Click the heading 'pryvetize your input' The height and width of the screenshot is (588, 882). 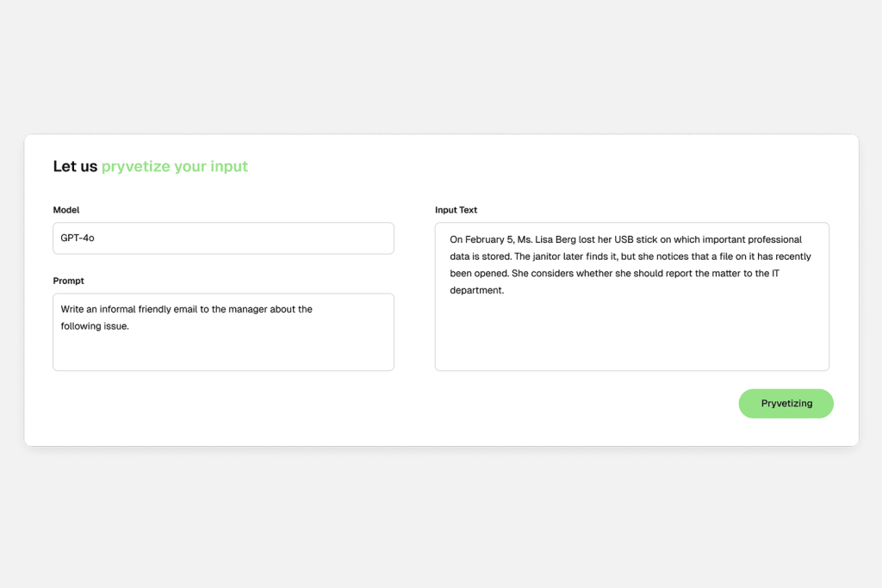[174, 166]
